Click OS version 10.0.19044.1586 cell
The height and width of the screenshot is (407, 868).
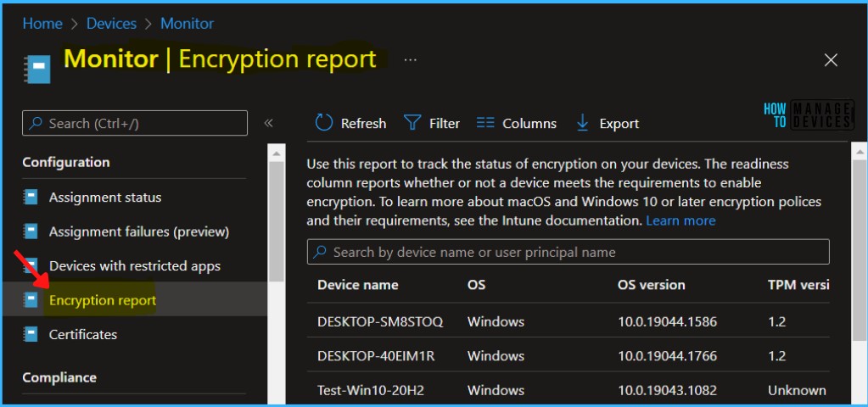tap(667, 321)
